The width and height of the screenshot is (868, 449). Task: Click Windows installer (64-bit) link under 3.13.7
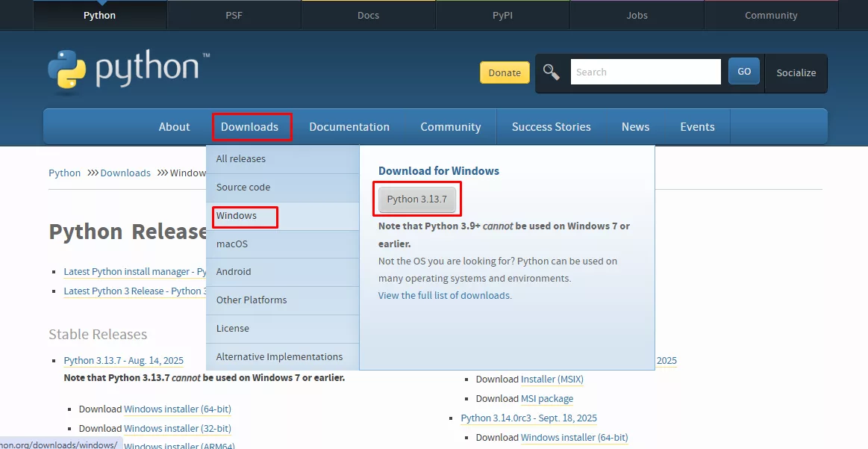pyautogui.click(x=178, y=409)
